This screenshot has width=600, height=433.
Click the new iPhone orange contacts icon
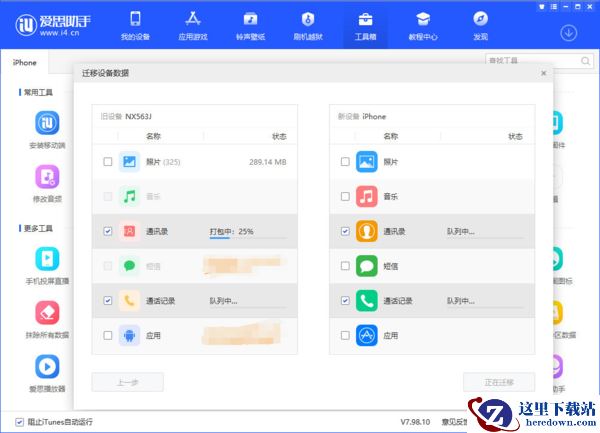coord(367,231)
